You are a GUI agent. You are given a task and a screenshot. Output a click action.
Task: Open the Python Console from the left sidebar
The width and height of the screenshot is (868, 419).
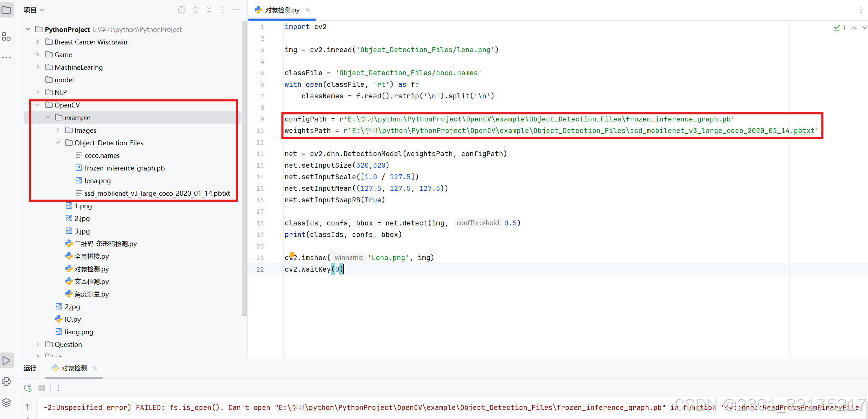pyautogui.click(x=6, y=382)
